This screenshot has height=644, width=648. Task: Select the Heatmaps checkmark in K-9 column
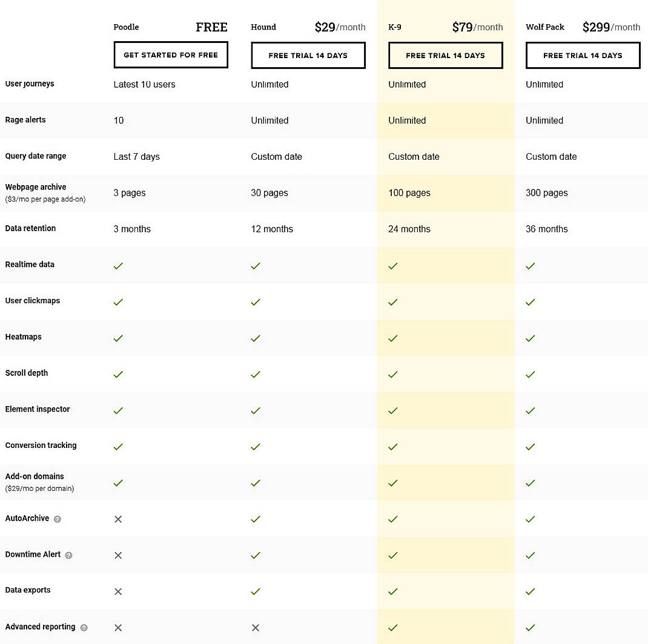(392, 338)
